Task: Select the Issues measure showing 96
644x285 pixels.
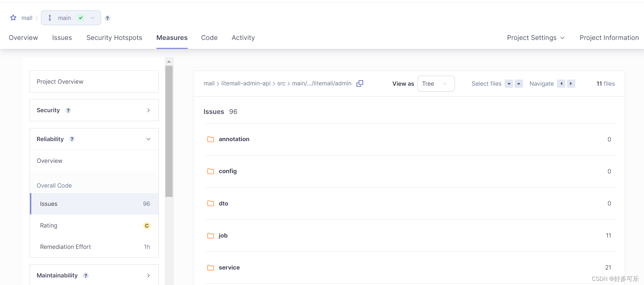Action: (x=94, y=204)
